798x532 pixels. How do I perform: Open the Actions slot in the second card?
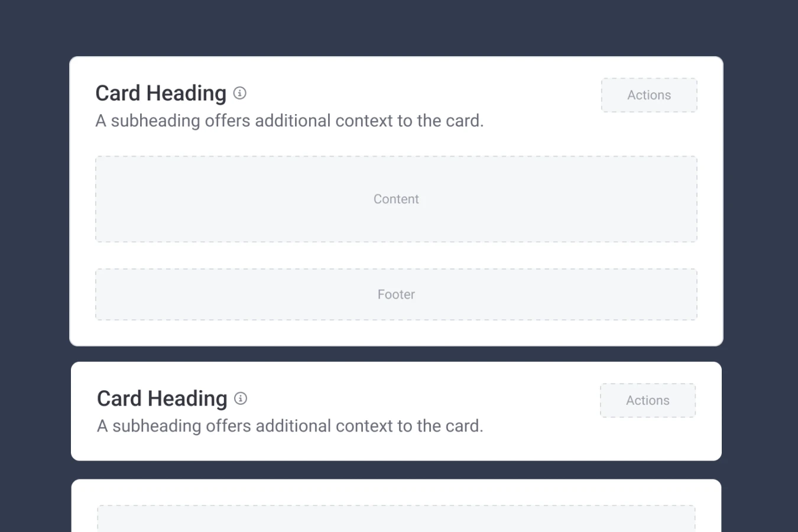click(648, 400)
